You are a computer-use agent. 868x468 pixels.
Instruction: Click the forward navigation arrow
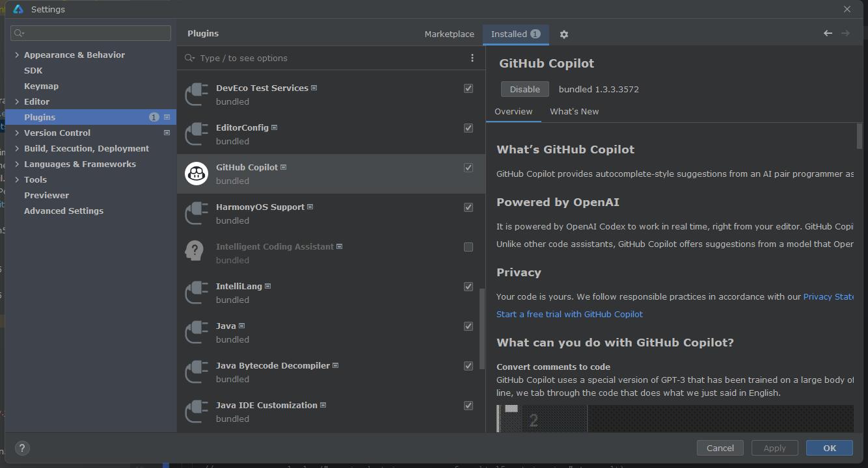tap(845, 33)
